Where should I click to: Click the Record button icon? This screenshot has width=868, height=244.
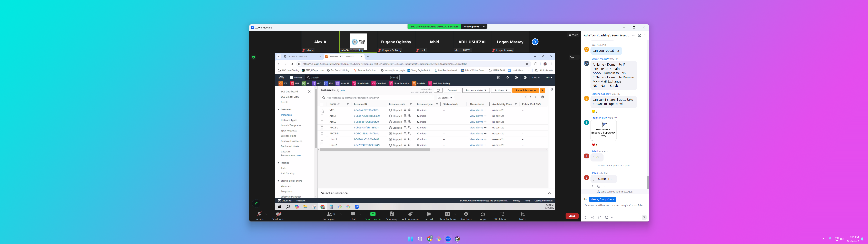pos(429,214)
